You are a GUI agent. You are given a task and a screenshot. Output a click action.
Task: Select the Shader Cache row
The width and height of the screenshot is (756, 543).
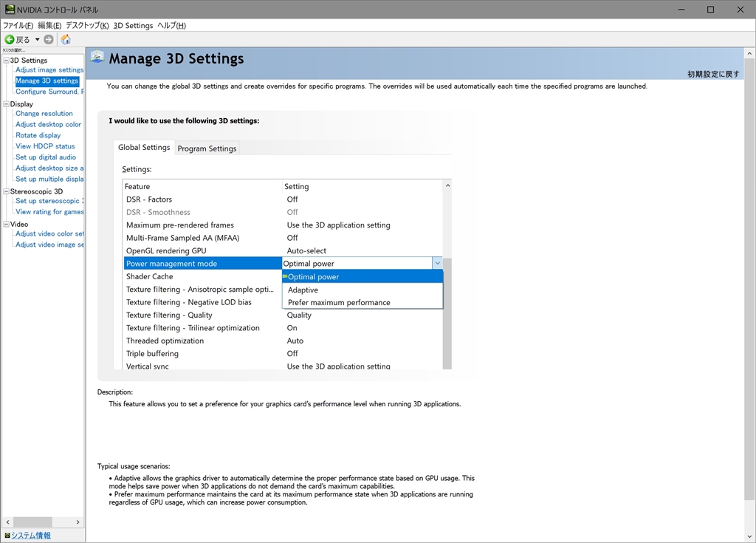[202, 276]
